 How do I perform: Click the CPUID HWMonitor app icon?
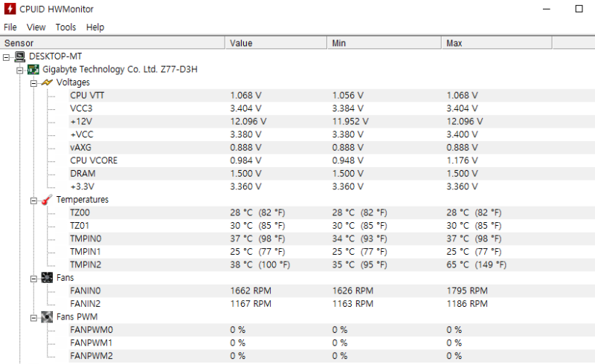tap(9, 9)
